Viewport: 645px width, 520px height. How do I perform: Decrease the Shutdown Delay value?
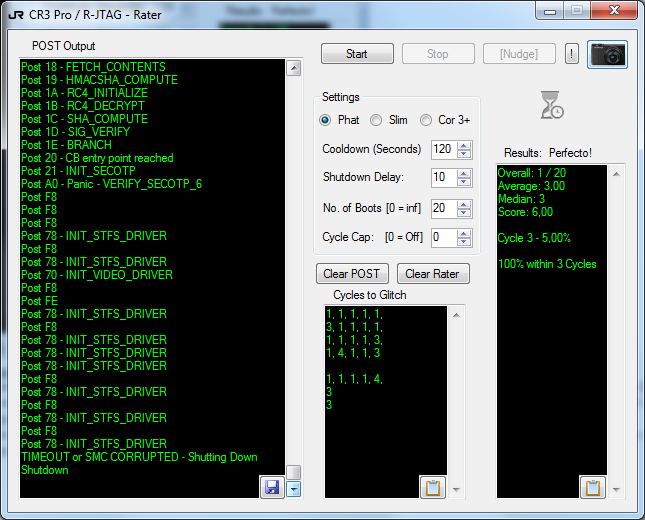tap(463, 182)
